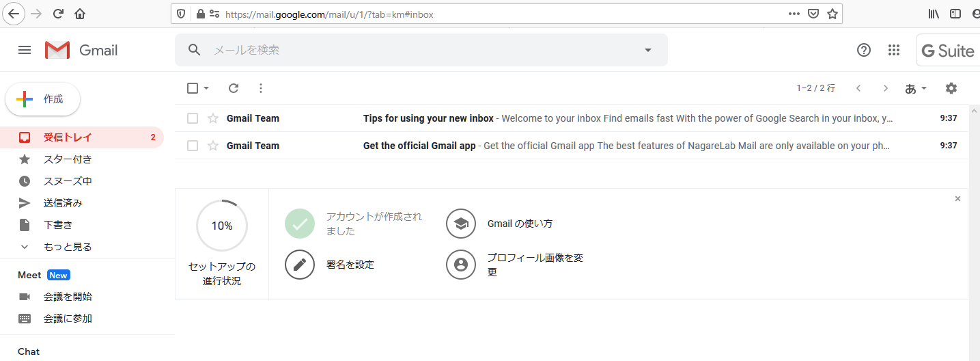Show advanced search options dropdown arrow
The width and height of the screenshot is (980, 361).
tap(648, 50)
